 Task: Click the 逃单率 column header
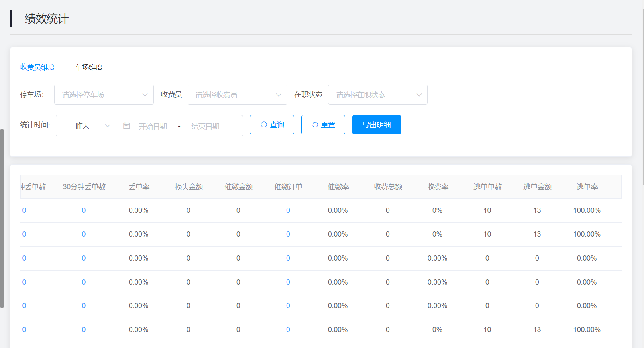coord(587,187)
